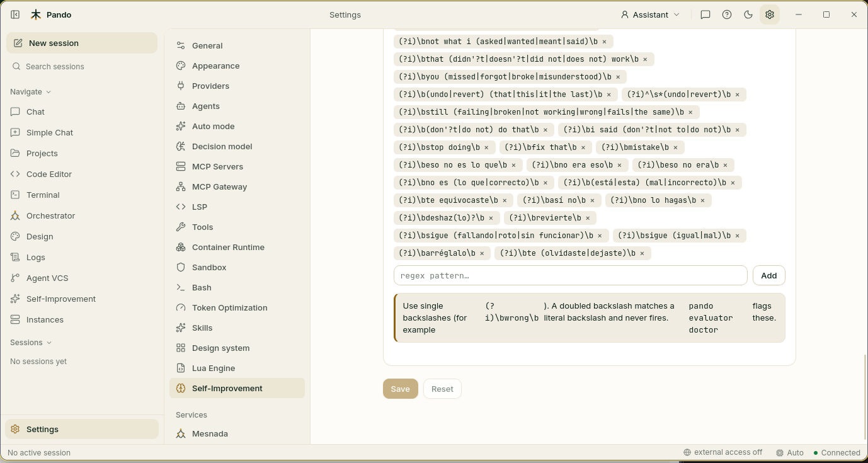Open Terminal from the sidebar

coord(82,195)
